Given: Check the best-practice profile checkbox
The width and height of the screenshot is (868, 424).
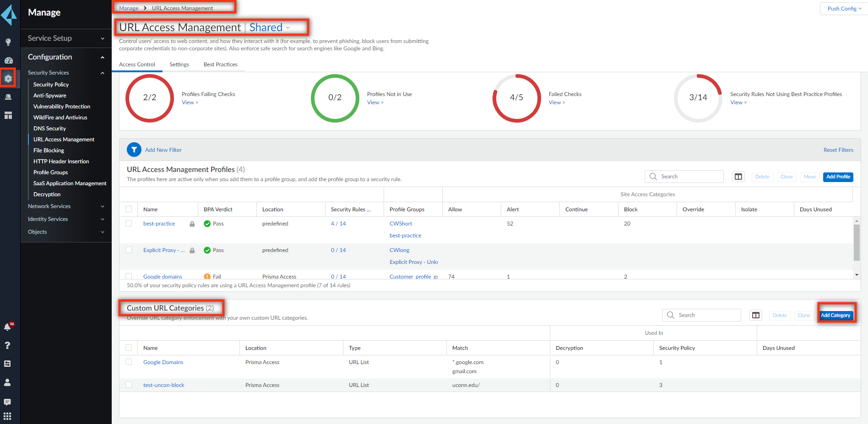Looking at the screenshot, I should [x=129, y=224].
